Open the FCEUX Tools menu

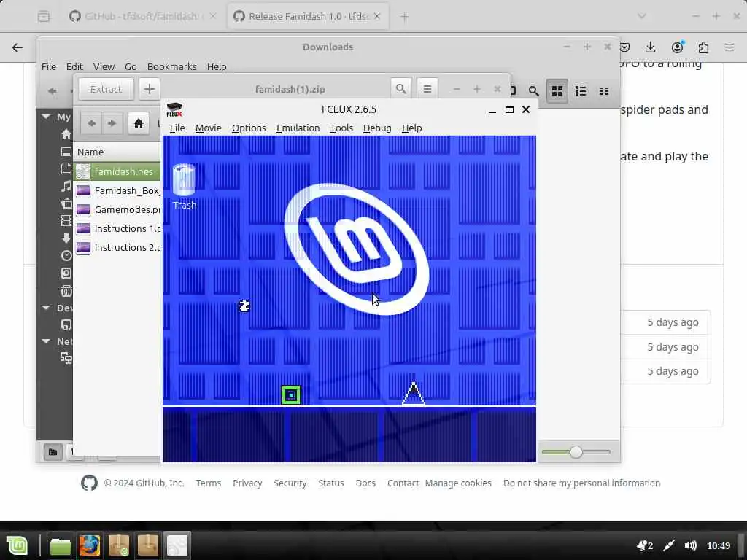coord(341,128)
